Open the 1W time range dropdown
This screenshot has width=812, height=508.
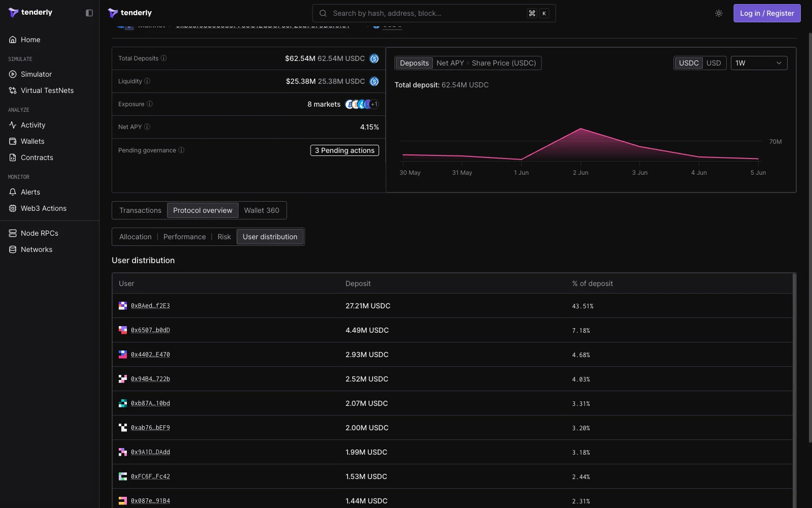tap(759, 63)
